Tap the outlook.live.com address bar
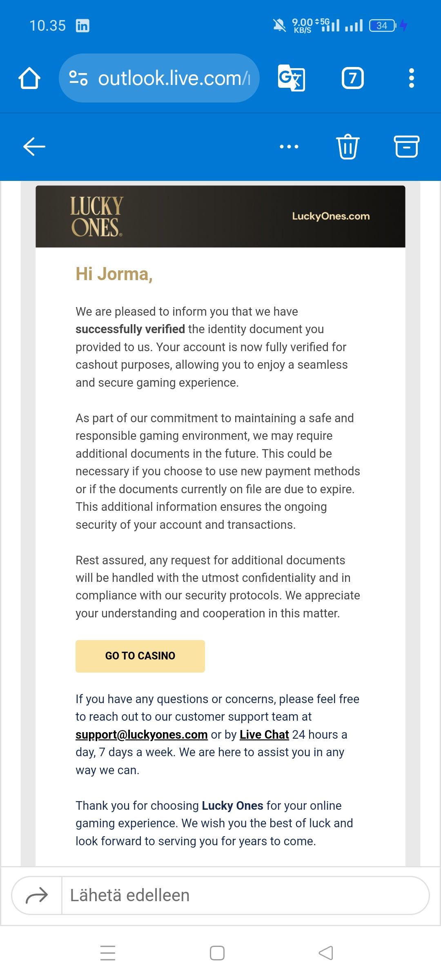The height and width of the screenshot is (980, 441). (x=174, y=78)
